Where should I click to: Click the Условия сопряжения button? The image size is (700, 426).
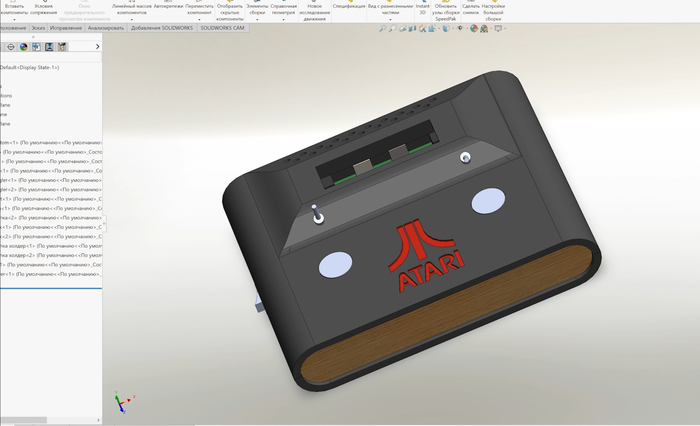coord(44,9)
